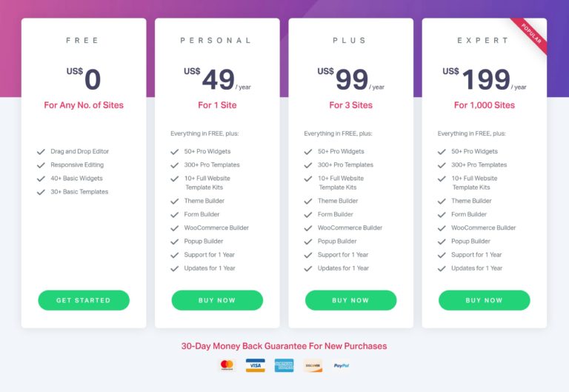This screenshot has height=392, width=569.
Task: Click checkmark beside Expert Popup Builder
Action: (x=442, y=242)
